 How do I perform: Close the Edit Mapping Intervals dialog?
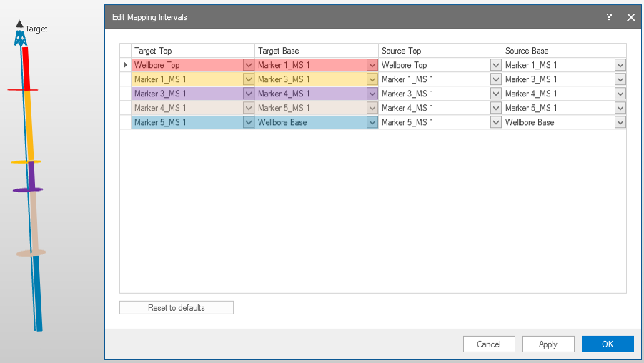coord(630,17)
